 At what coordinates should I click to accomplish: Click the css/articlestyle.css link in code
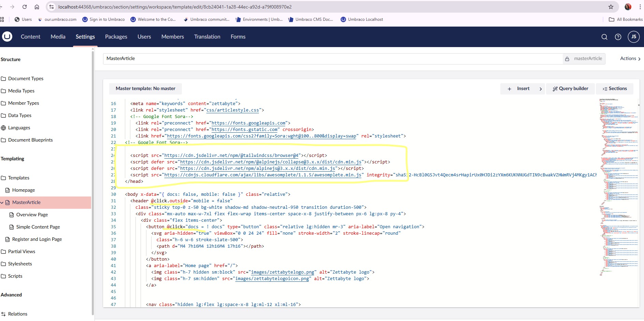pyautogui.click(x=233, y=110)
